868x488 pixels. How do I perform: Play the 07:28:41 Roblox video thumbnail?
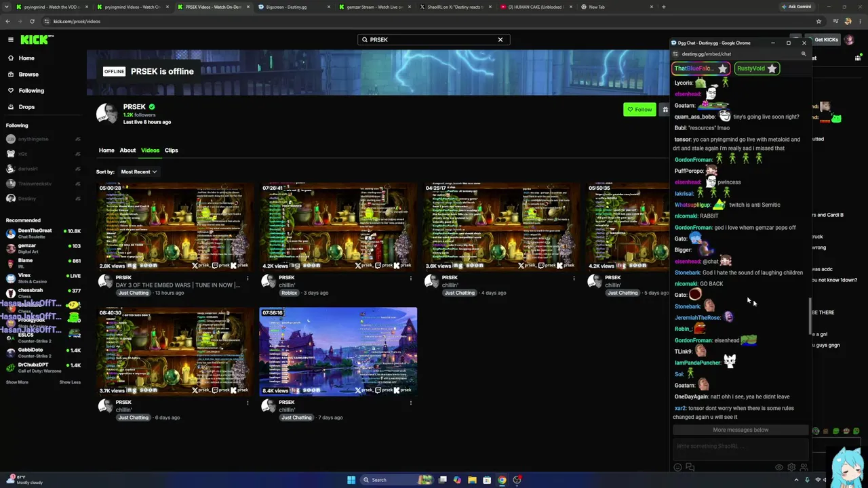[x=338, y=226]
